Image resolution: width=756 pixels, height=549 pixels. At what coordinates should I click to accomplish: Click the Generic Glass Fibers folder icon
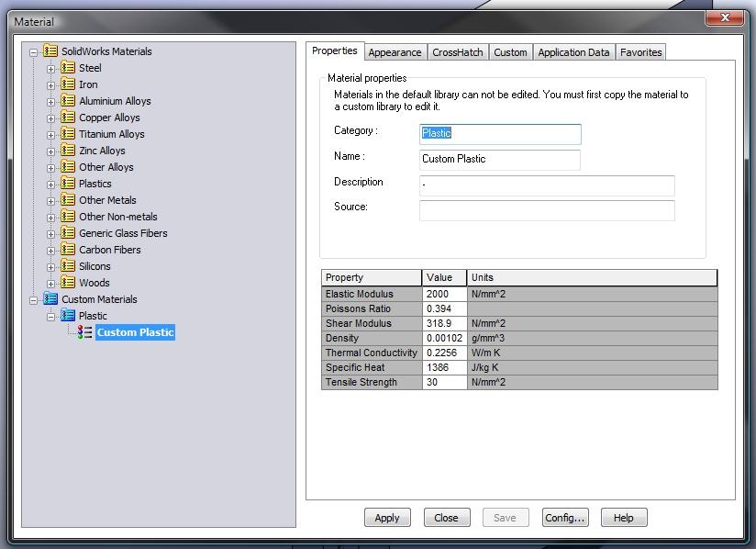click(x=68, y=232)
